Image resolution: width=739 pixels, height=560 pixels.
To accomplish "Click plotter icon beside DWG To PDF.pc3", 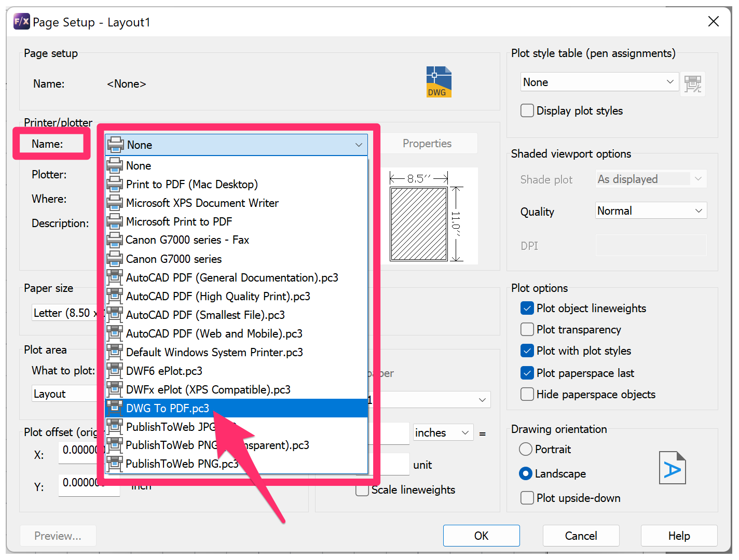I will (x=115, y=408).
